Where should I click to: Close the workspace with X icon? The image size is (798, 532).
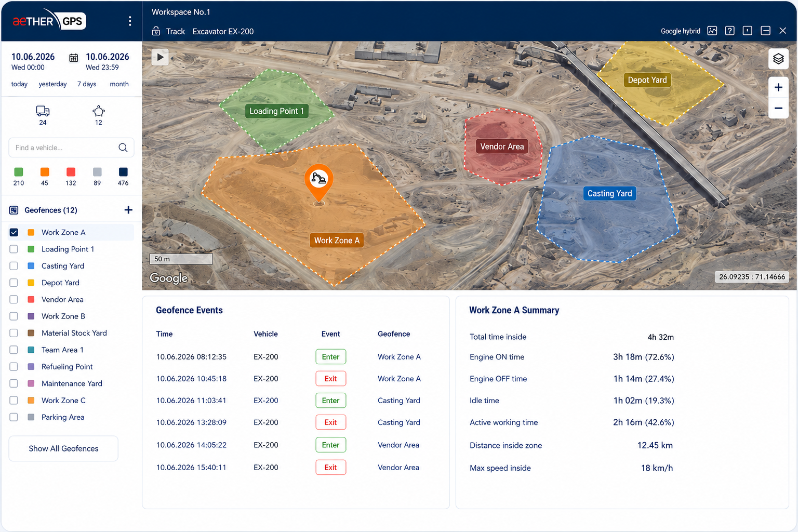[x=783, y=31]
